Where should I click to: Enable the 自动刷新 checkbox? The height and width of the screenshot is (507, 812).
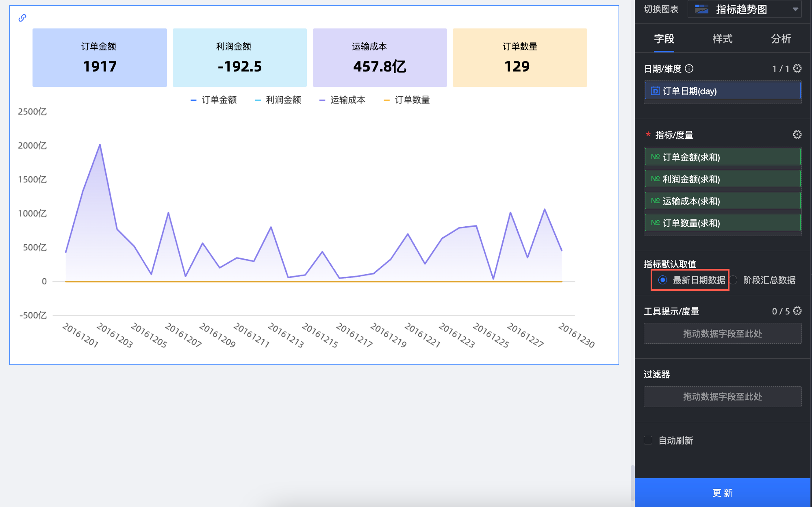pos(648,440)
